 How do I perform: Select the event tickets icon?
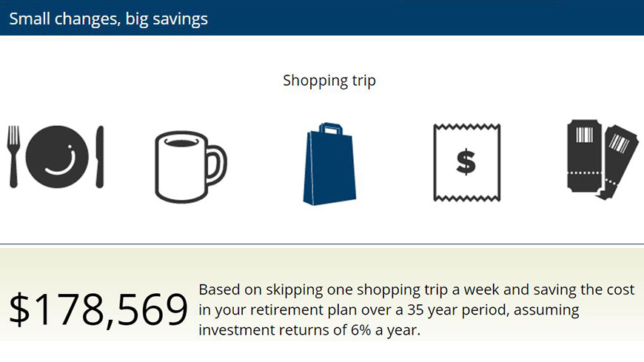click(602, 159)
